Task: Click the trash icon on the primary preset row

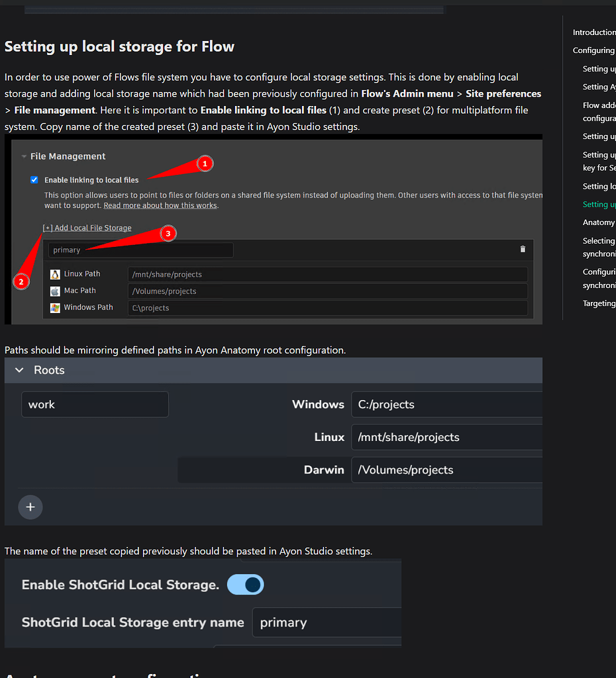Action: tap(523, 250)
